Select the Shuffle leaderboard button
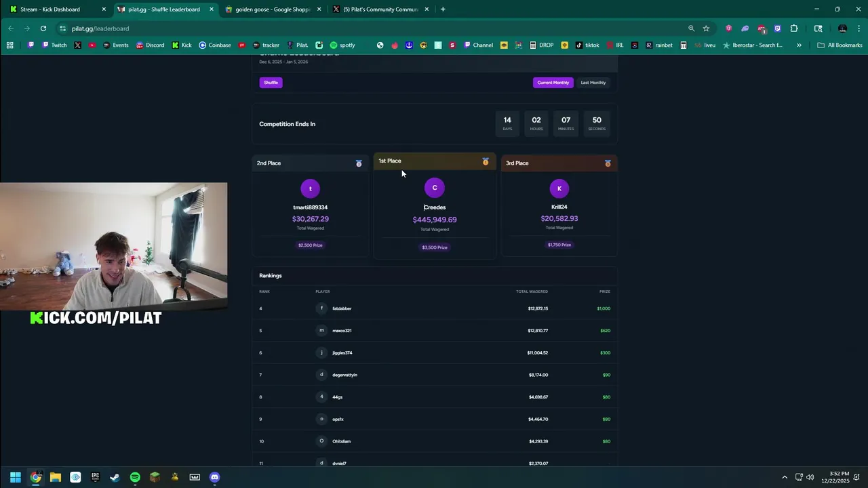The image size is (868, 488). (271, 83)
